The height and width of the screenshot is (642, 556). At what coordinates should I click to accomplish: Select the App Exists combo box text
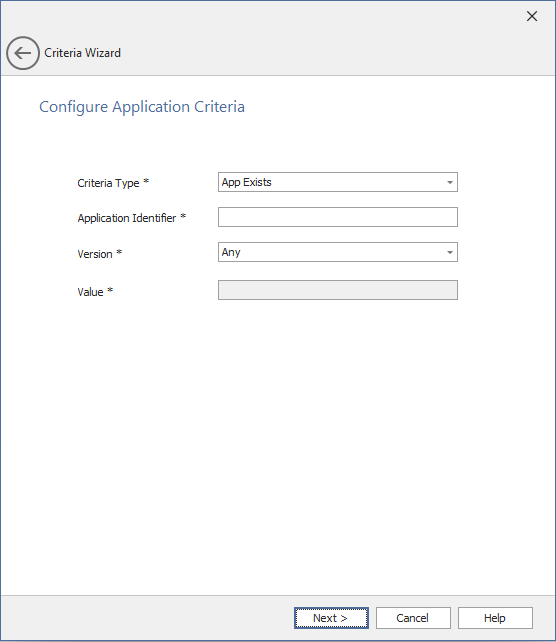246,182
